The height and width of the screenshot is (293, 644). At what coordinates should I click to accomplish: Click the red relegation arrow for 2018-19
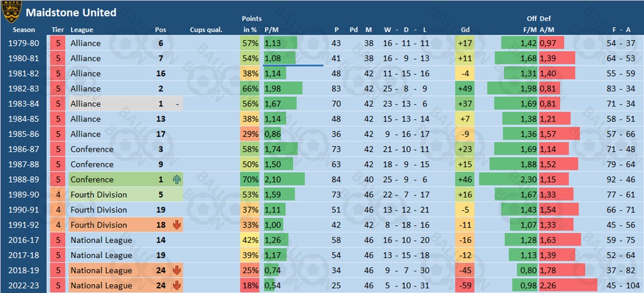[177, 270]
